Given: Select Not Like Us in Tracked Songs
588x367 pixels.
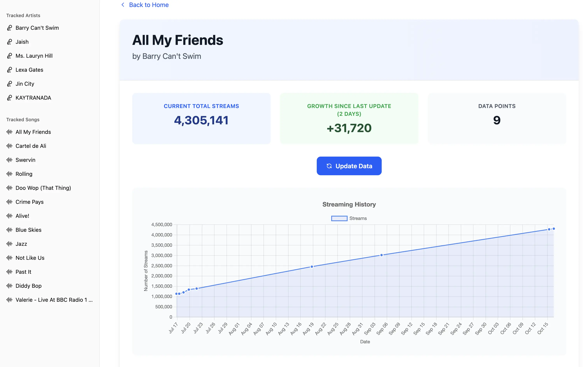Looking at the screenshot, I should [30, 258].
